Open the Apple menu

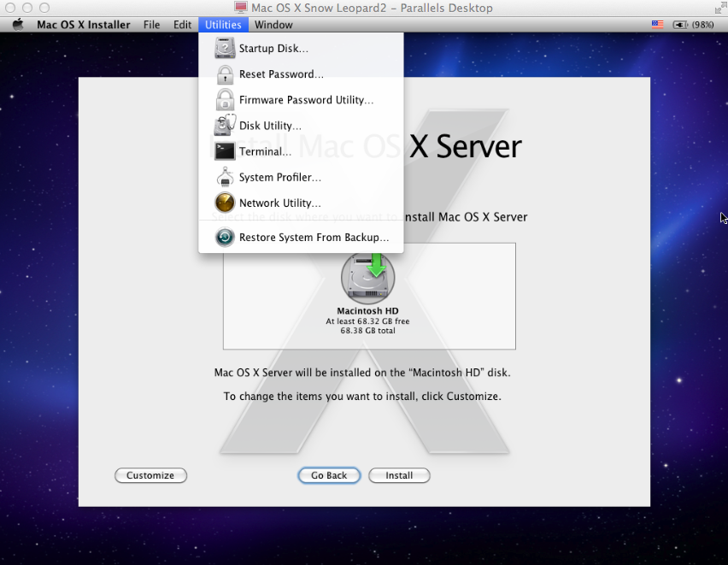(x=18, y=25)
